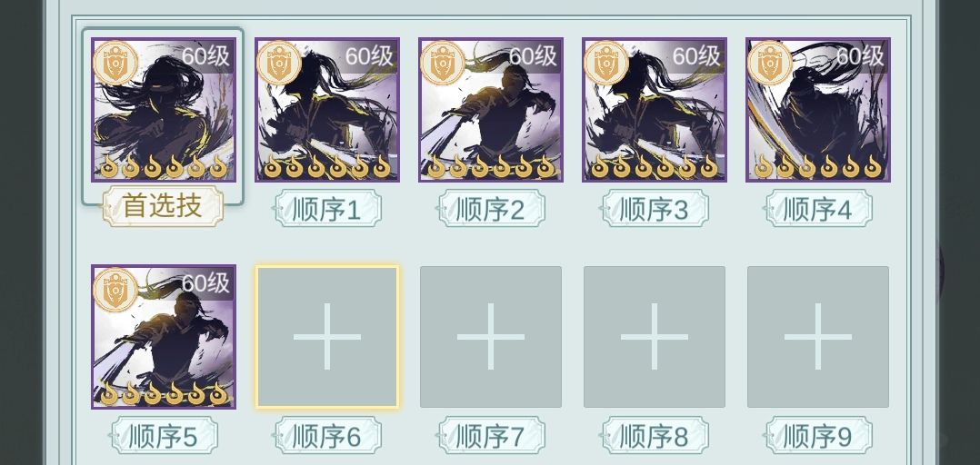The height and width of the screenshot is (465, 980).
Task: Click the 顺序3 label tag
Action: tap(655, 209)
